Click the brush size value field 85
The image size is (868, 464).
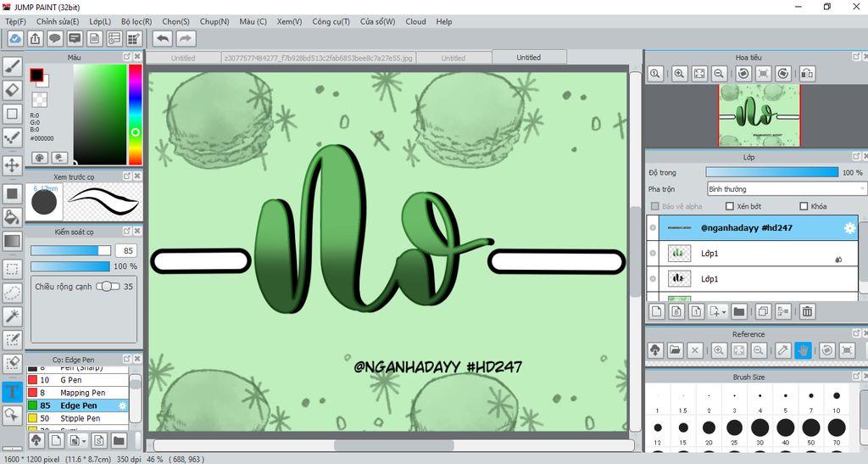pos(126,251)
